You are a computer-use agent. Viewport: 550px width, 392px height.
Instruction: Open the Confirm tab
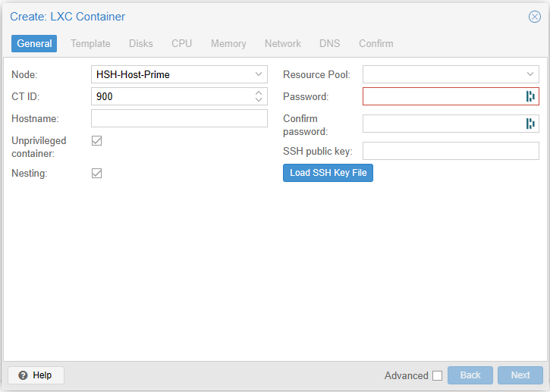pos(376,44)
